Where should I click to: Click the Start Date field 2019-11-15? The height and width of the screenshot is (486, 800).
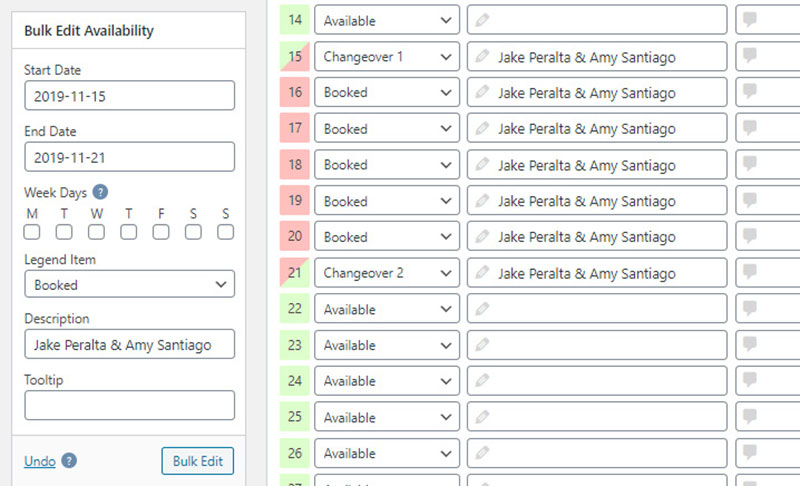[x=130, y=95]
